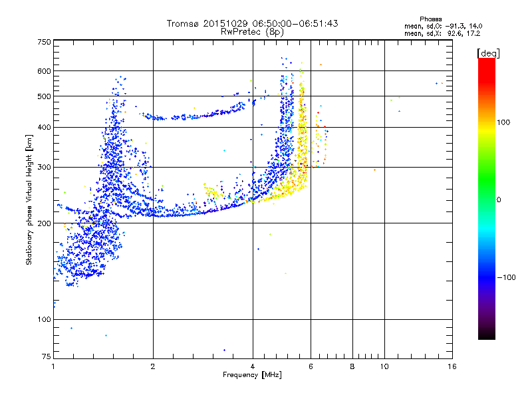Click the y-axis tick label '400'
Screen dimensions: 532x399
44,128
